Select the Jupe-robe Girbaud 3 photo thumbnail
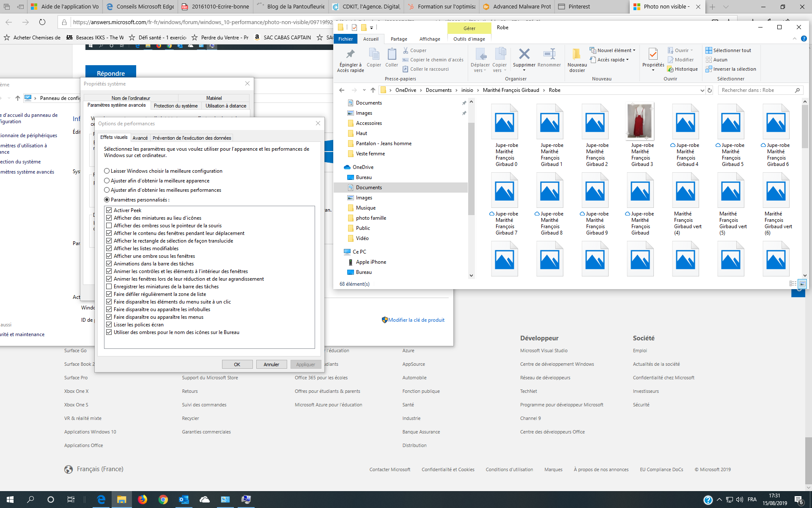812x508 pixels. click(640, 121)
